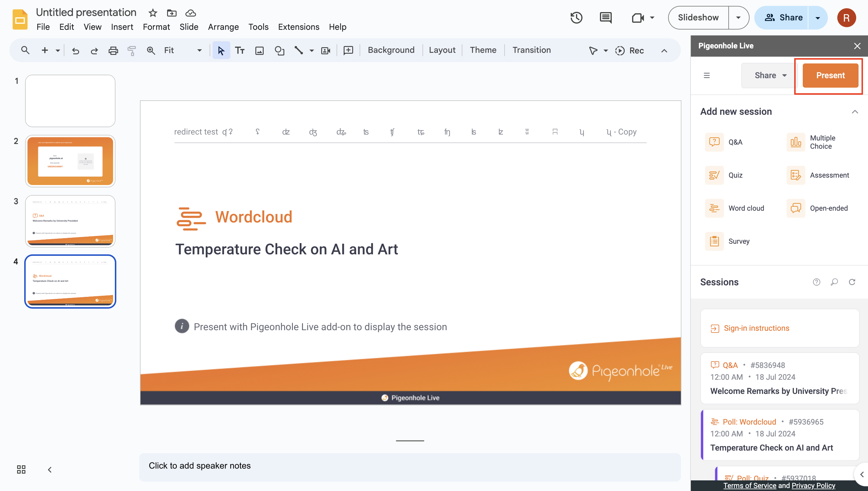Add a Q&A session
Screen dimensions: 868x491
click(724, 142)
